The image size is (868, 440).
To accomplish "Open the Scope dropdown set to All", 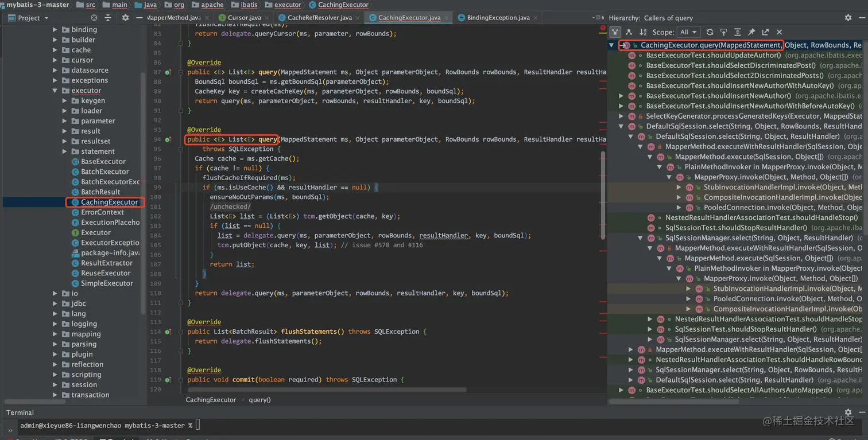I will click(x=688, y=32).
